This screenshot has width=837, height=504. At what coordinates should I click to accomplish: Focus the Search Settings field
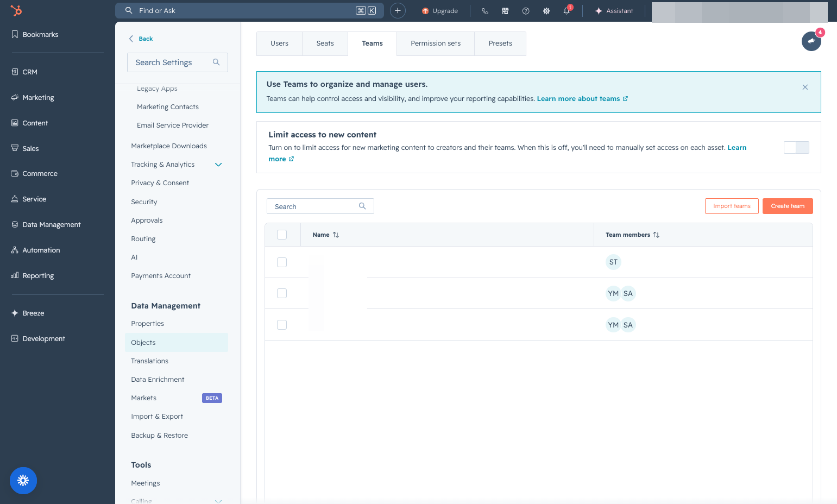tap(178, 62)
